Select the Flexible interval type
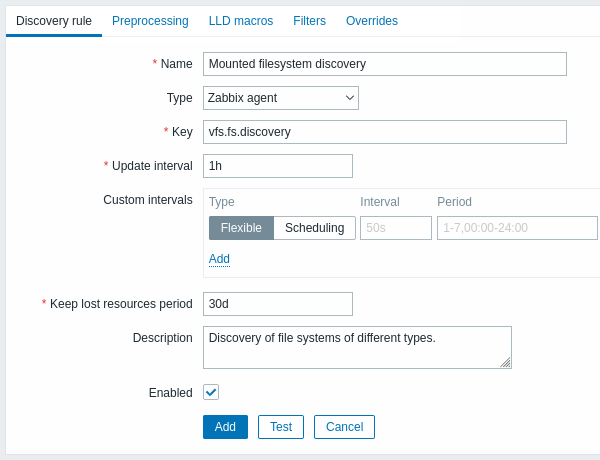This screenshot has width=600, height=460. [241, 228]
